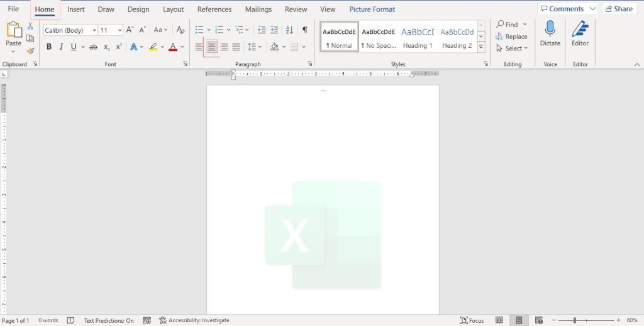Click the Cut scissors icon

(30, 26)
